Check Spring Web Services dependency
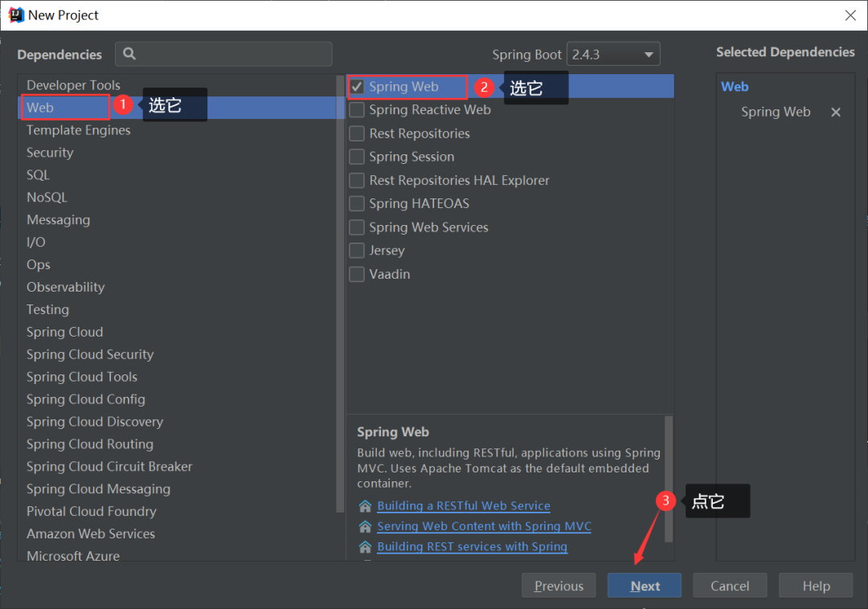The width and height of the screenshot is (868, 609). click(x=357, y=227)
